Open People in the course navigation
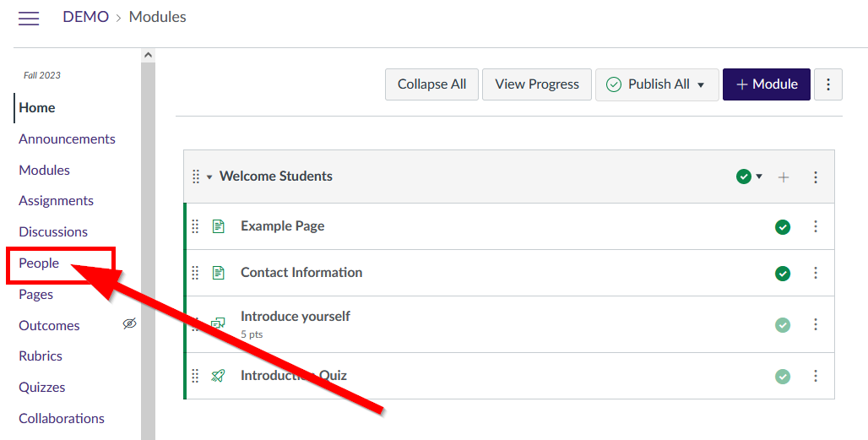The width and height of the screenshot is (868, 440). (39, 263)
